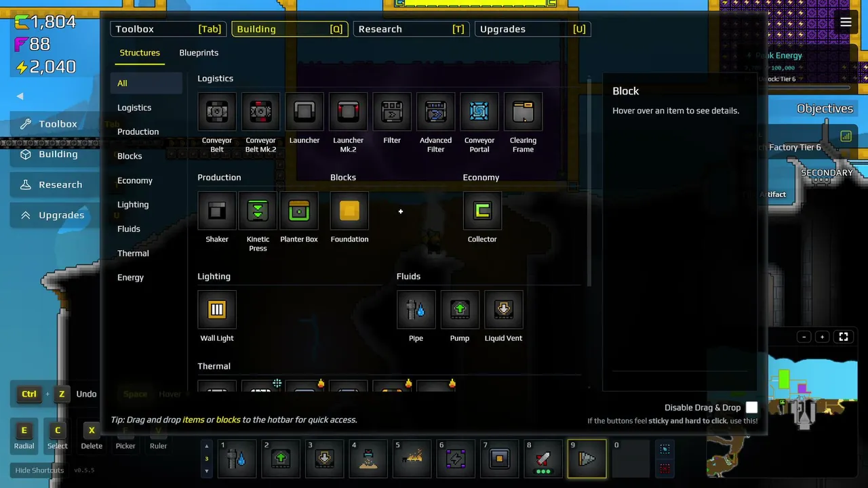This screenshot has height=488, width=868.
Task: Choose the Launcher Mk.2 icon
Action: pos(348,112)
